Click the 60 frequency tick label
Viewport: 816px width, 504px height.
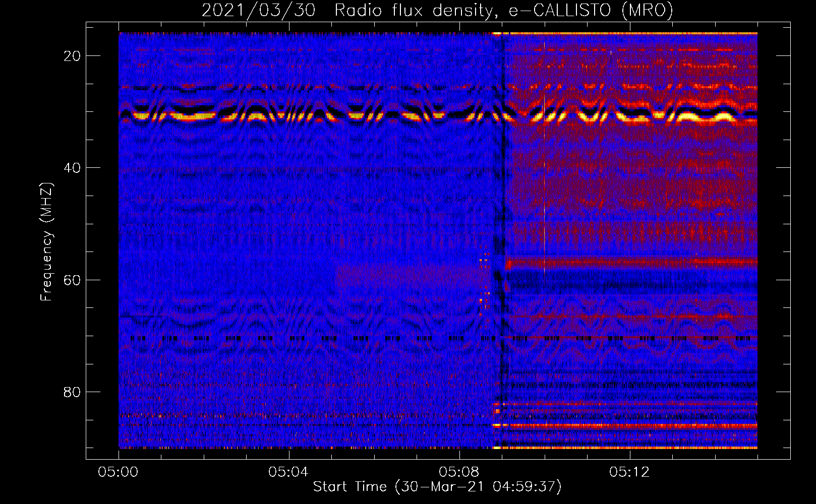[x=72, y=280]
